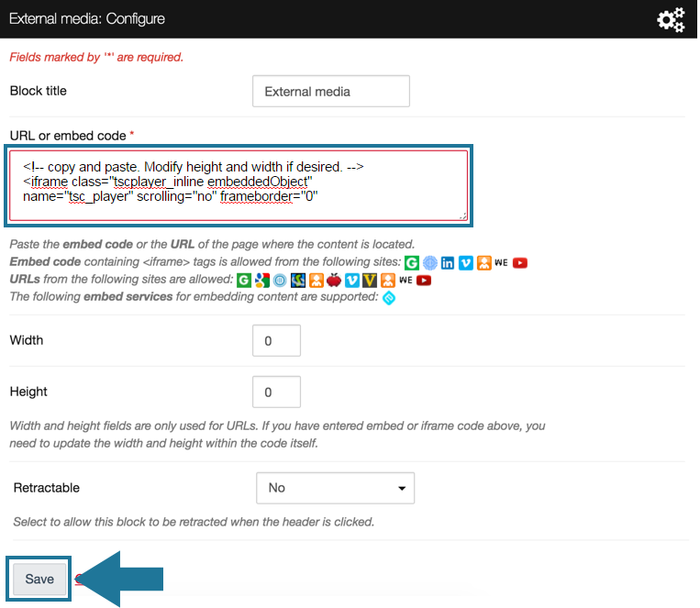
Task: Click the WE icon in Embed code row
Action: [x=501, y=262]
